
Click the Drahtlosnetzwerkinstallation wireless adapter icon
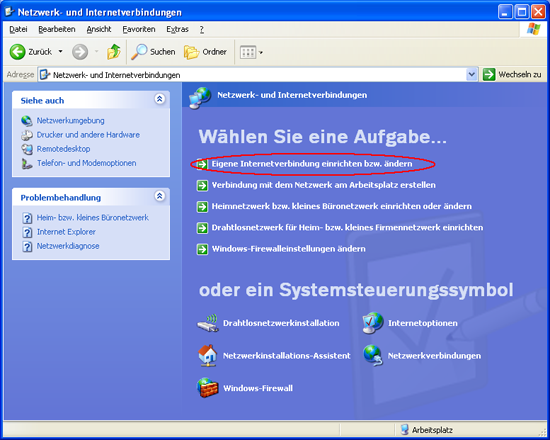pos(207,324)
